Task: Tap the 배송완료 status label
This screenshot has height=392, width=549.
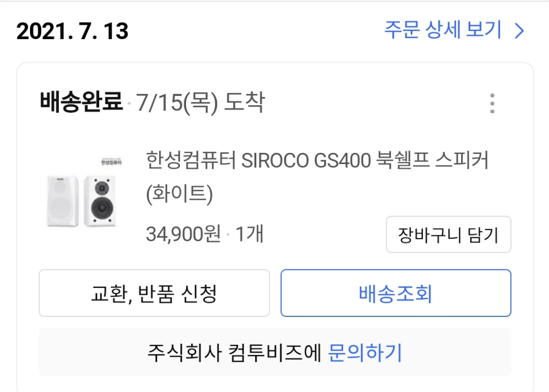Action: click(81, 102)
